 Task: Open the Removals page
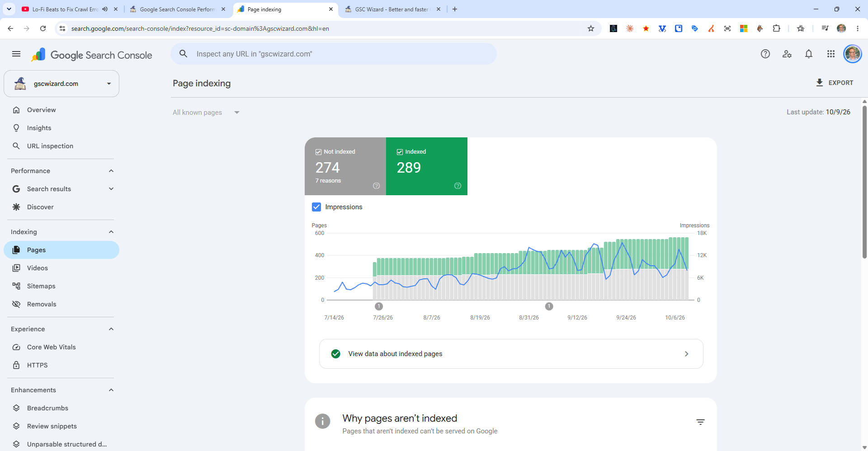coord(61,304)
